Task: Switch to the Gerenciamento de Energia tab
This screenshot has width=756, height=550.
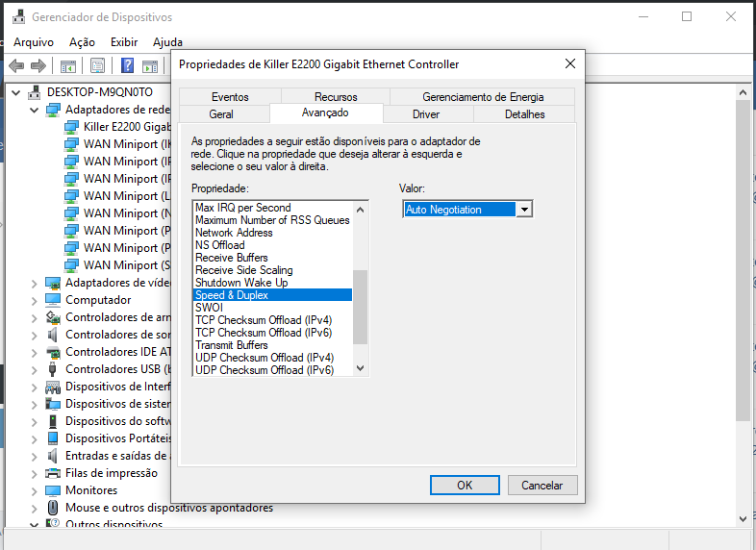Action: click(x=483, y=97)
